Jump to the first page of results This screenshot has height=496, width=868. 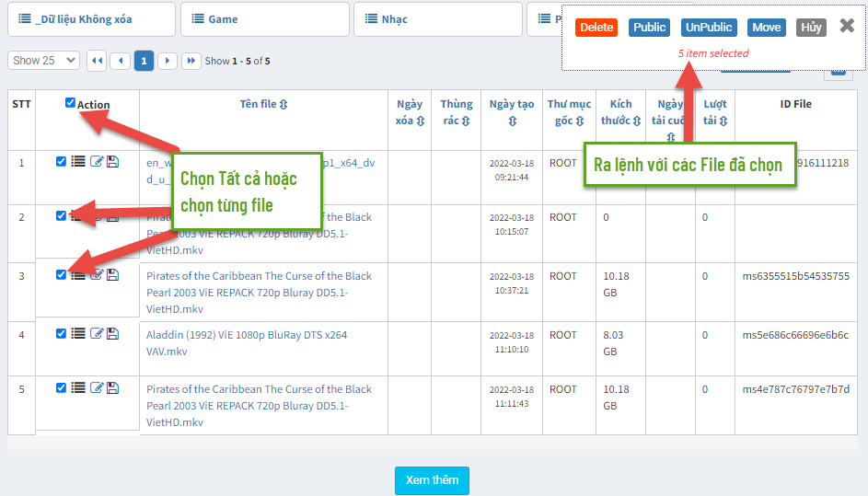point(97,61)
